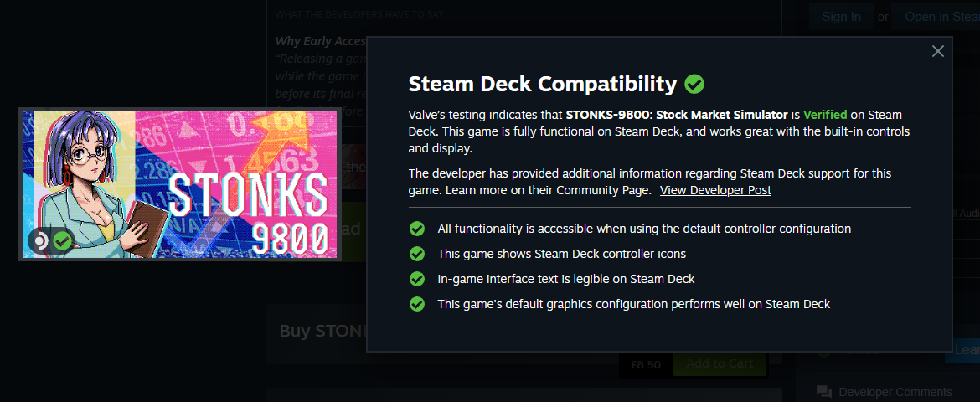Click the blue Learn button behind dialog
The image size is (980, 402).
[962, 350]
